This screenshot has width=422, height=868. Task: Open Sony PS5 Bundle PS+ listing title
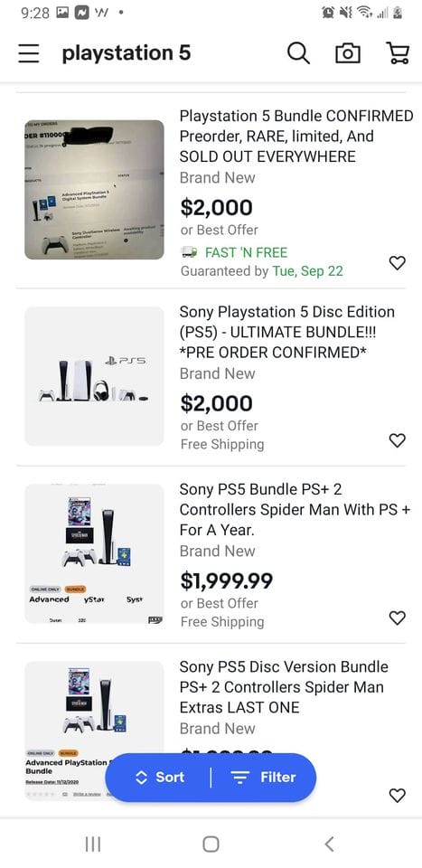point(295,510)
